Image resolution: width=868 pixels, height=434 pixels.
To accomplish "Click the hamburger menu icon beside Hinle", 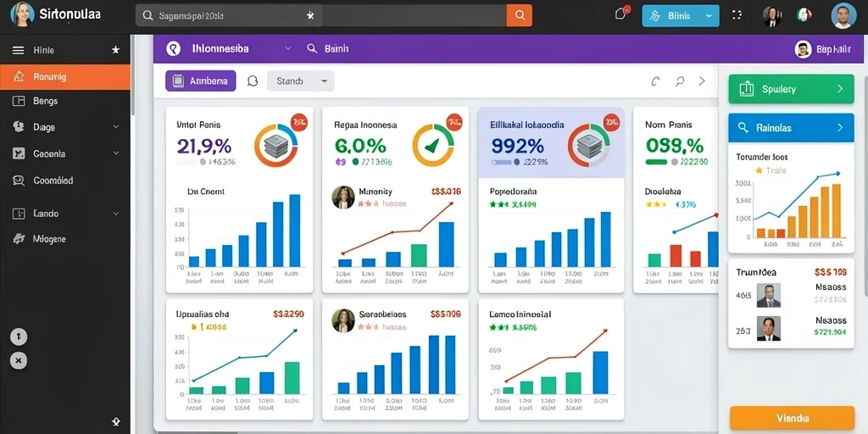I will tap(19, 50).
